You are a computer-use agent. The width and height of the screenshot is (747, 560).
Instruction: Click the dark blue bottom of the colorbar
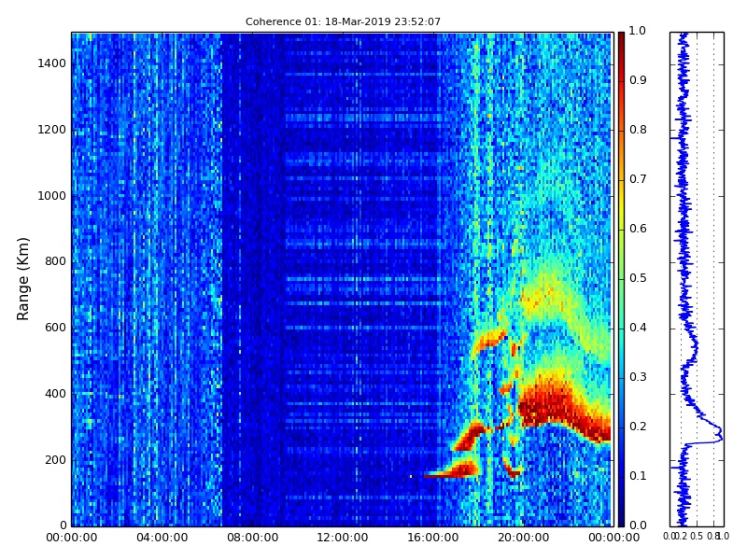click(x=621, y=517)
